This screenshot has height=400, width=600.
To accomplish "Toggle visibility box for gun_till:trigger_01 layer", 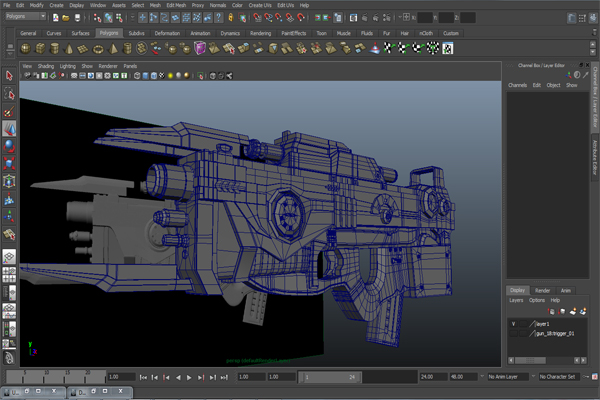I will click(514, 334).
